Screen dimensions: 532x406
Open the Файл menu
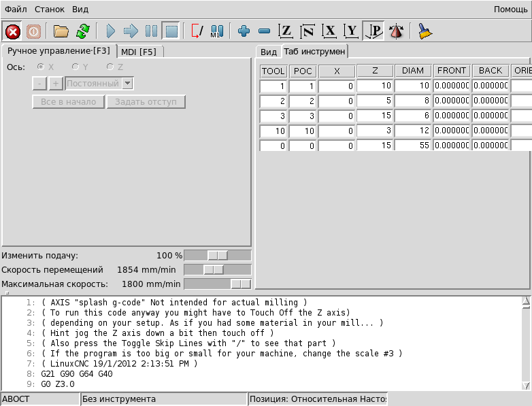click(16, 9)
